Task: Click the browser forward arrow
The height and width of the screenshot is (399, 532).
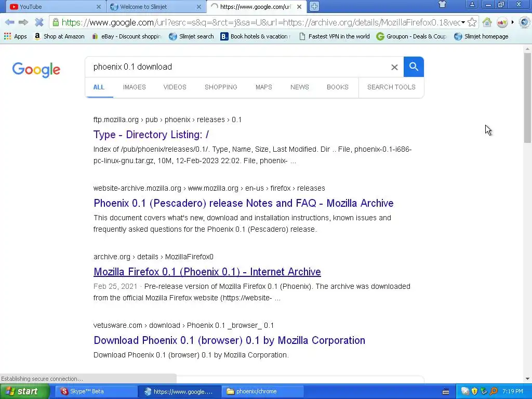Action: coord(23,22)
